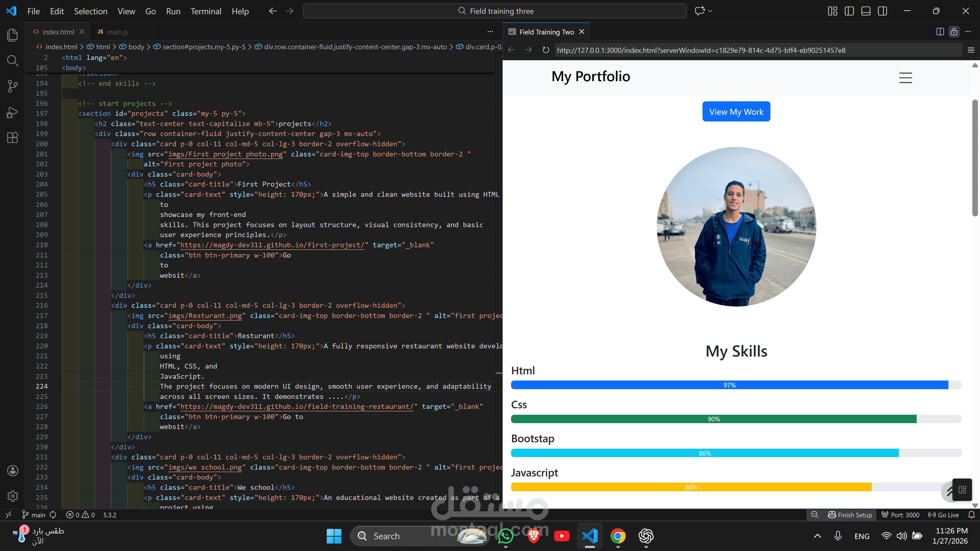The image size is (980, 551).
Task: Synchronize changes in the status bar
Action: tap(53, 515)
